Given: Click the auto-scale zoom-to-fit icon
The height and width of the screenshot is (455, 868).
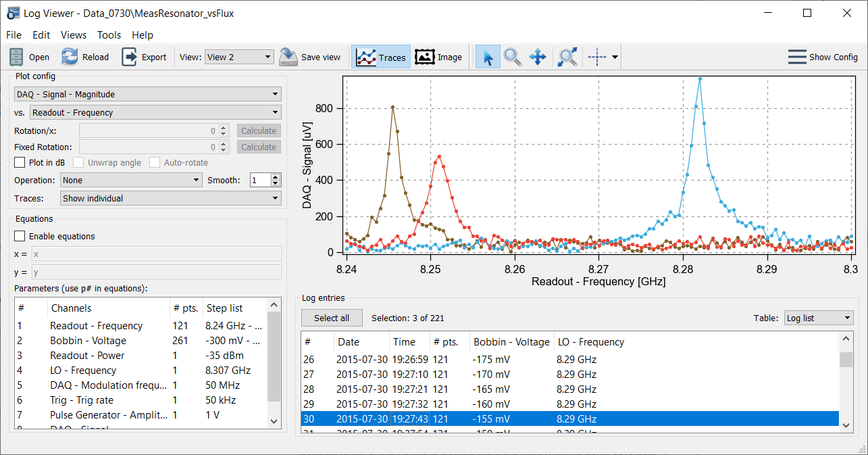Looking at the screenshot, I should point(567,57).
